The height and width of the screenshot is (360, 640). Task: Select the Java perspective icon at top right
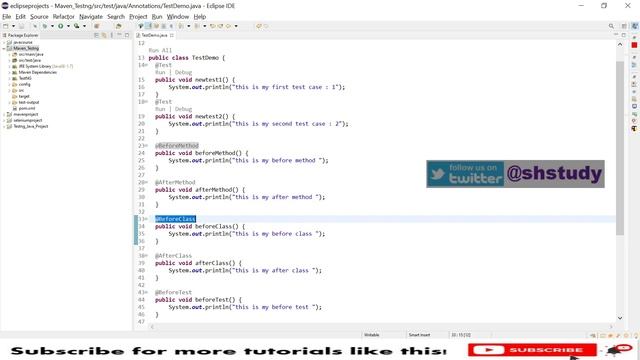click(x=635, y=26)
